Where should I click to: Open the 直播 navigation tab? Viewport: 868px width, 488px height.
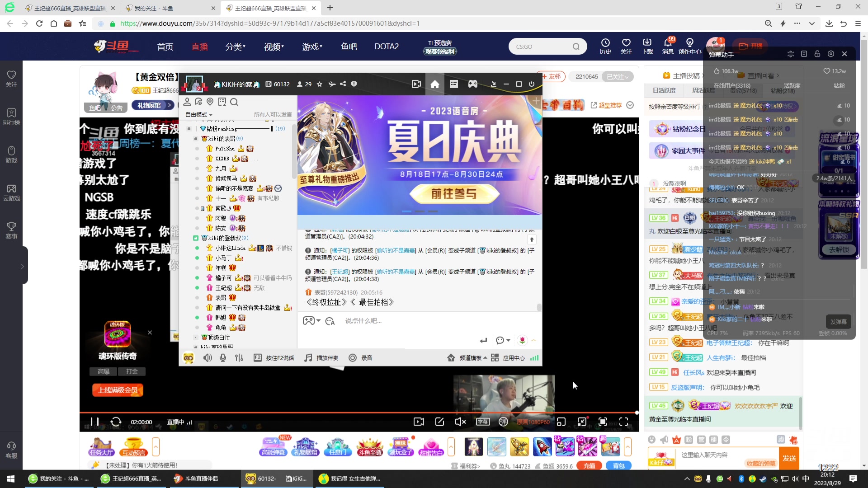tap(199, 47)
